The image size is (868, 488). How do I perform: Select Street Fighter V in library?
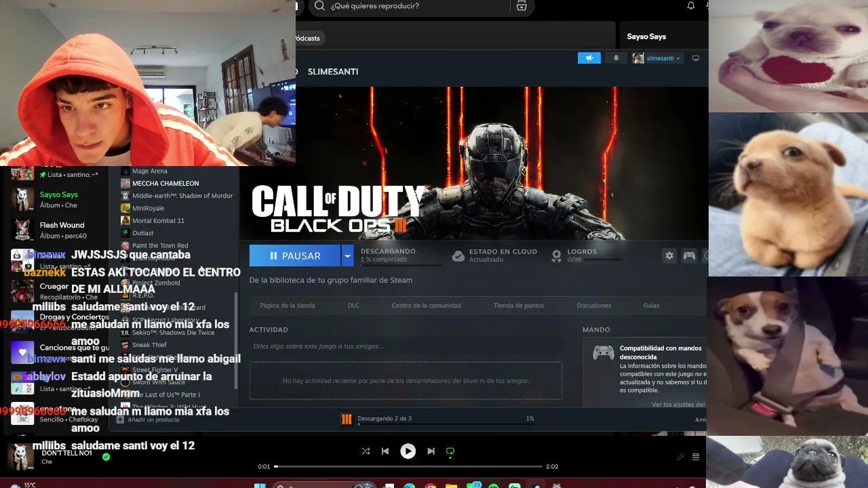(x=155, y=370)
